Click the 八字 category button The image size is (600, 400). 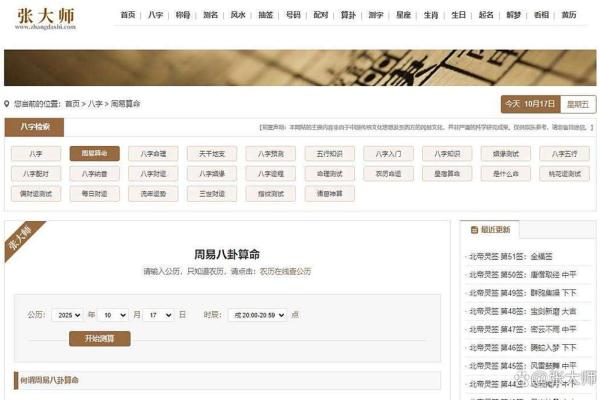pos(36,154)
